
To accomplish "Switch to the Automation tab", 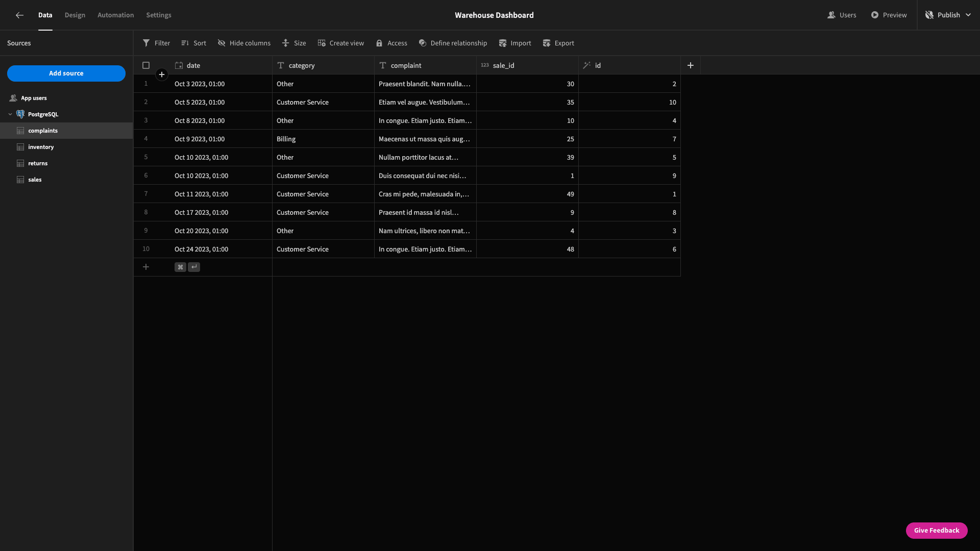I will (116, 15).
